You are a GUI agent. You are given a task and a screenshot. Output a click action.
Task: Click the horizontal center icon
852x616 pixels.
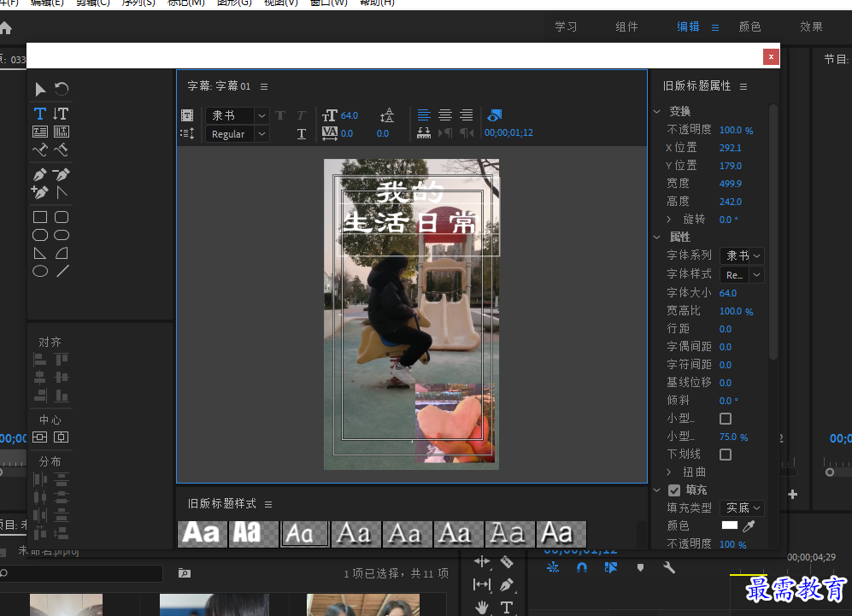[x=62, y=437]
